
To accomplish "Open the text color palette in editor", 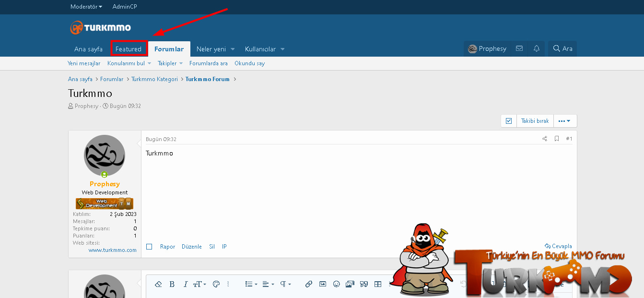I will pos(216,284).
